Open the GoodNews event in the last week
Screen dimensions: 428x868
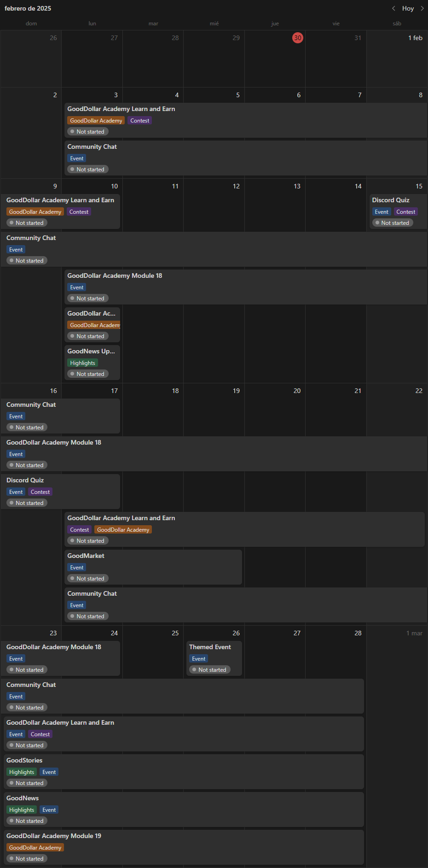tap(184, 809)
